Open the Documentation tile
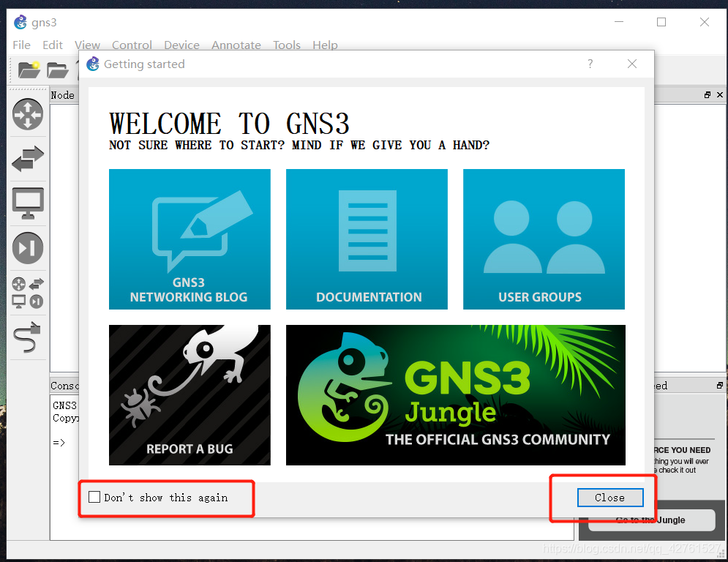Viewport: 728px width, 562px height. pos(367,239)
